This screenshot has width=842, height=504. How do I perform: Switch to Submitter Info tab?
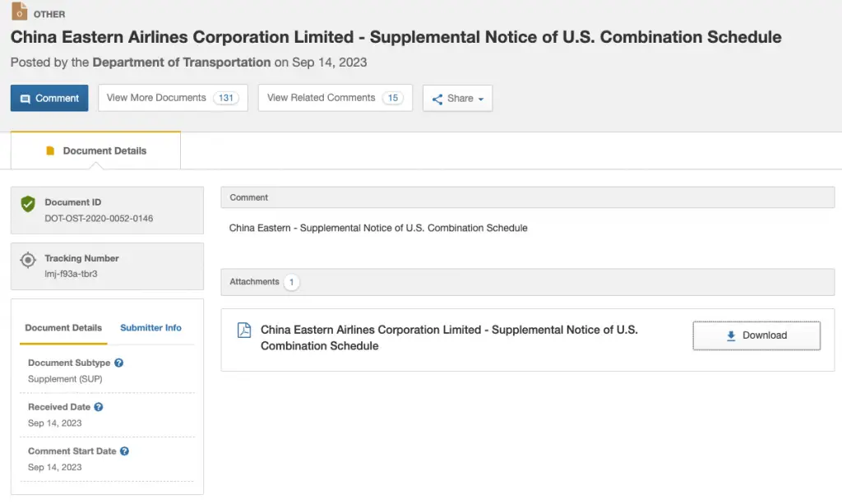[x=151, y=327]
